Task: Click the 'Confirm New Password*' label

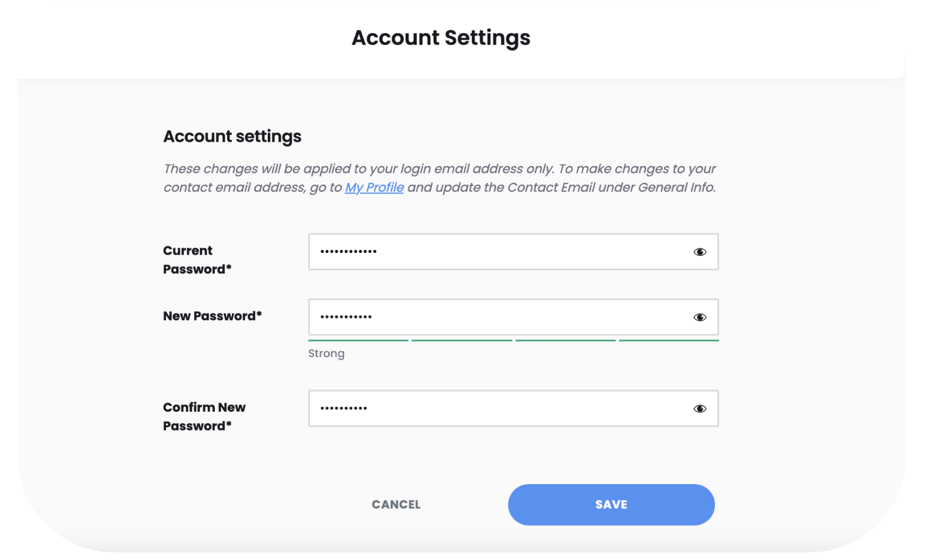Action: 204,416
